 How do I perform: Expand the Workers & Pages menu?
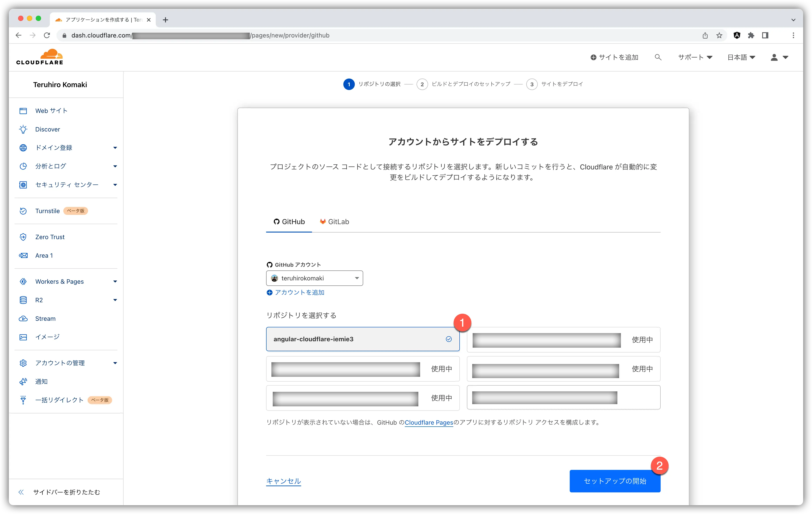coord(59,281)
